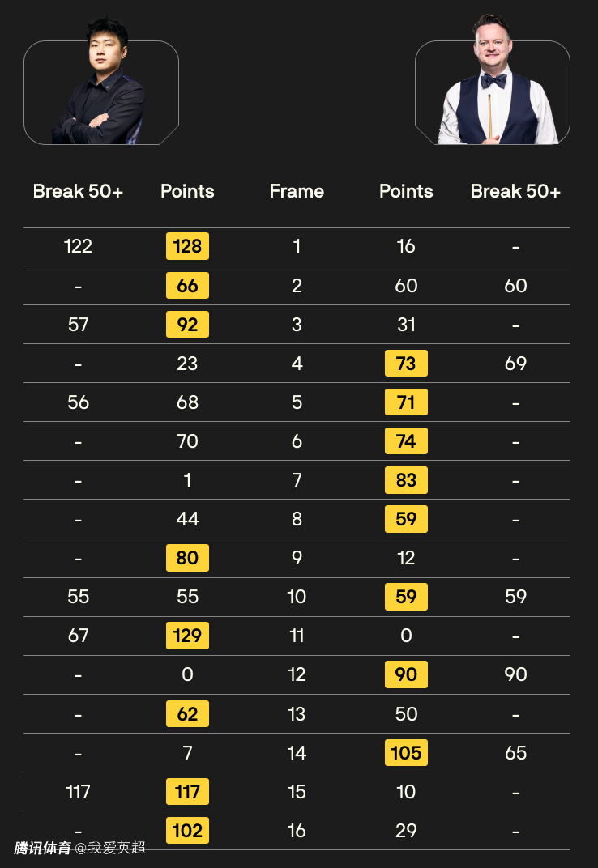The height and width of the screenshot is (868, 598).
Task: Click the left Break 50+ column header
Action: [x=78, y=191]
